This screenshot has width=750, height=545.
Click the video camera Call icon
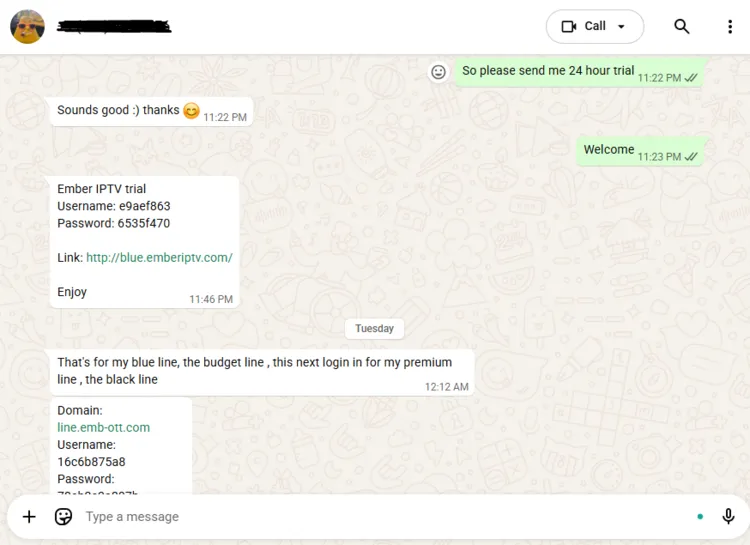pos(569,27)
